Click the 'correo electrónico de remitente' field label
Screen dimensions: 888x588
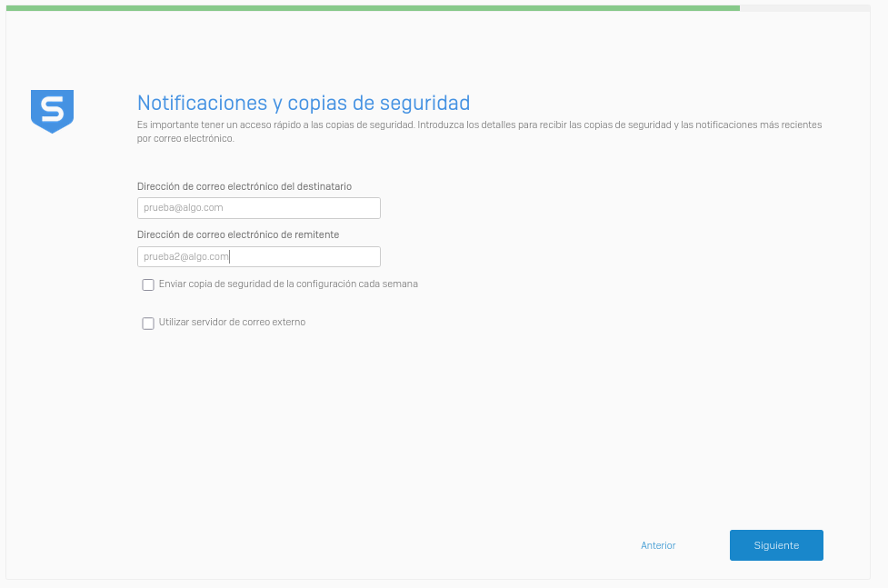(x=238, y=234)
